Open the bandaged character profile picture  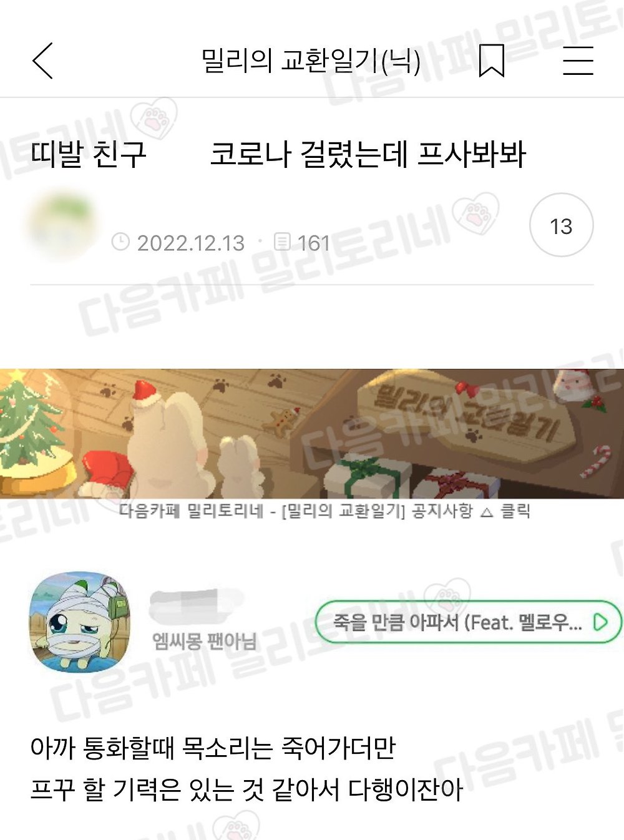[x=80, y=622]
